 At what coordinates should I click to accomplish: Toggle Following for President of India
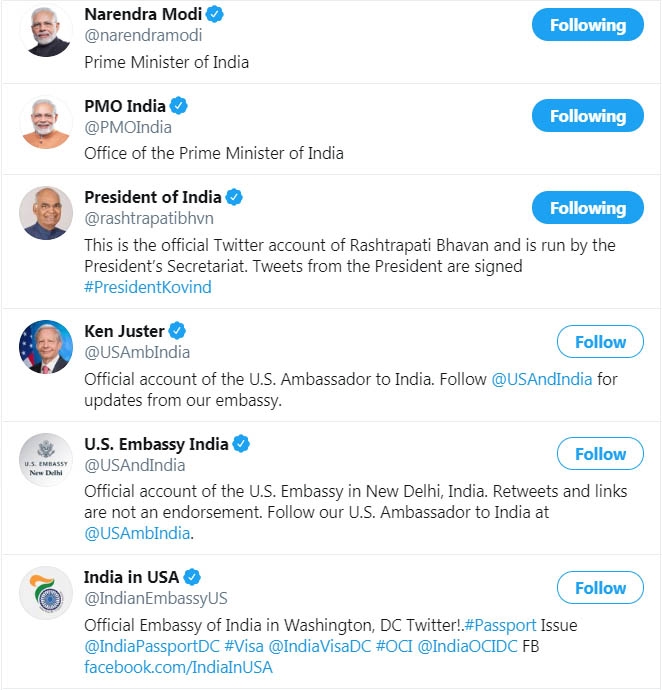[587, 208]
